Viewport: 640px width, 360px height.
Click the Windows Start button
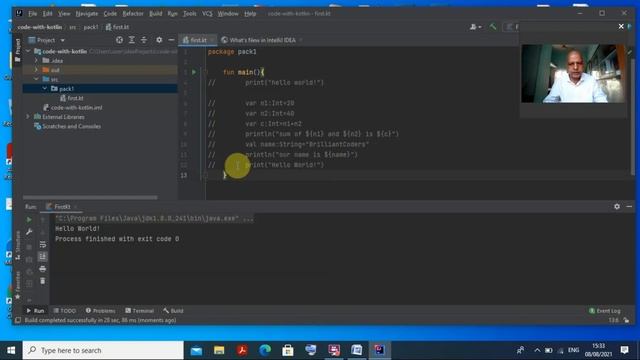tap(11, 350)
